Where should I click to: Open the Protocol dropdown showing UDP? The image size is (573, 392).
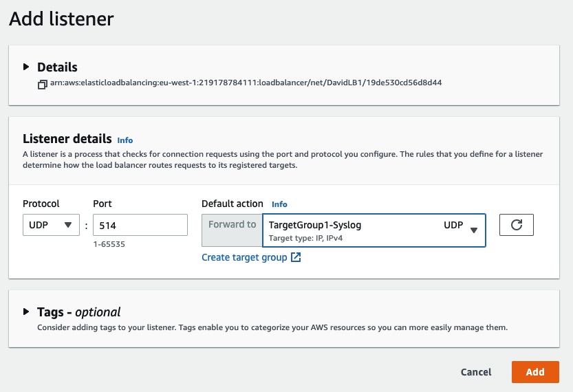coord(50,225)
